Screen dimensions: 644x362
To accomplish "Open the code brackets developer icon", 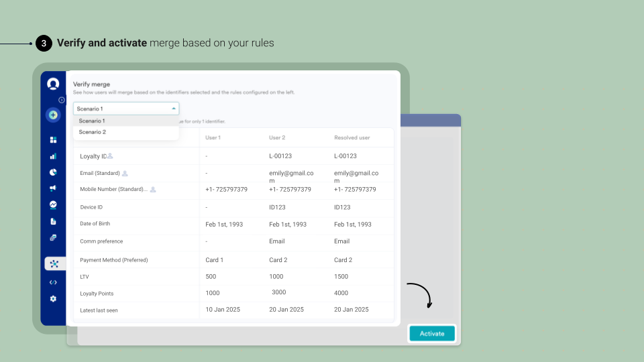I will (x=53, y=282).
